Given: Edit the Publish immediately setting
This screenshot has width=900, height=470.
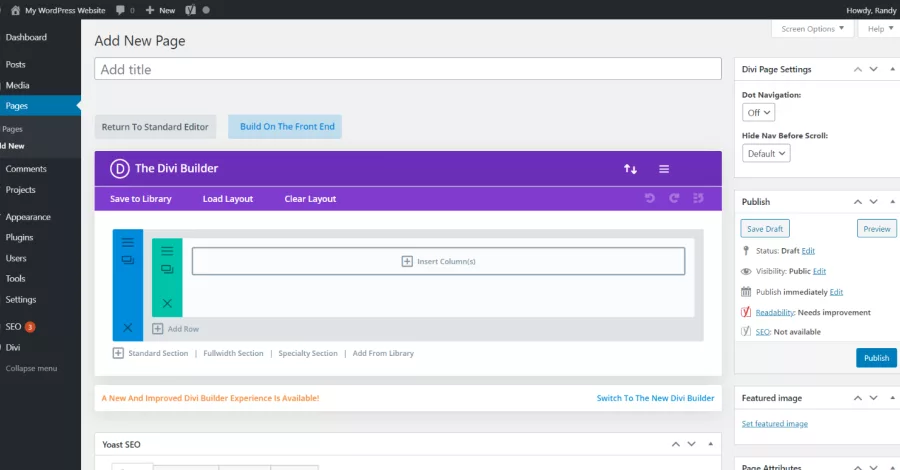Looking at the screenshot, I should [836, 292].
